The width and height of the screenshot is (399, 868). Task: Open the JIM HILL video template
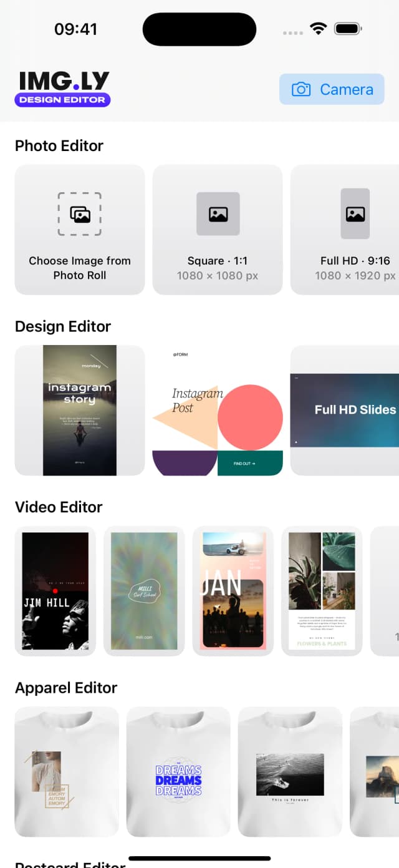tap(55, 591)
